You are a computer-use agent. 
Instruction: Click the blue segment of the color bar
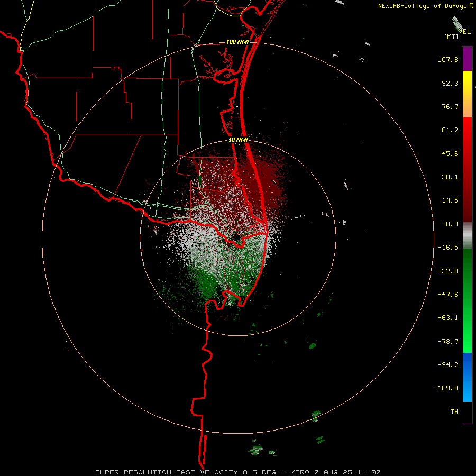click(x=467, y=377)
